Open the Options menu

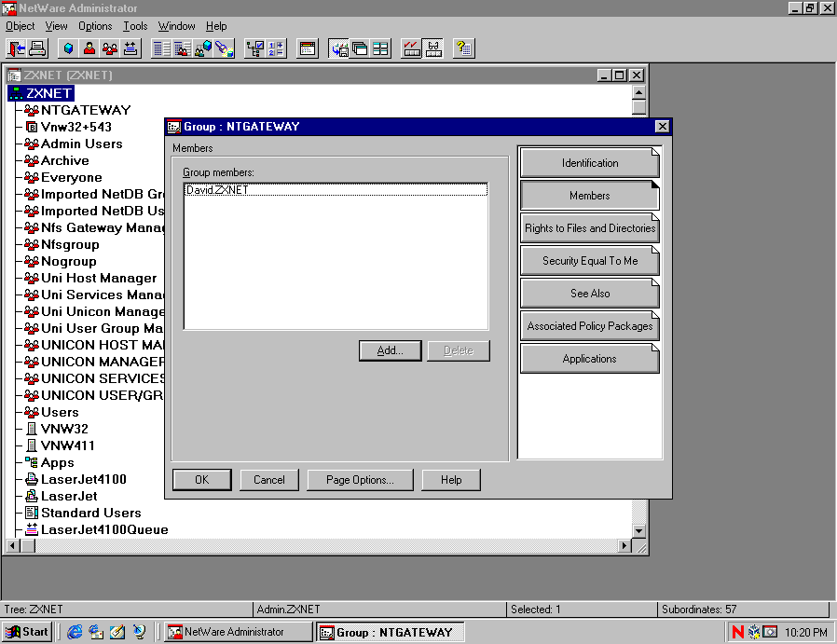coord(95,26)
